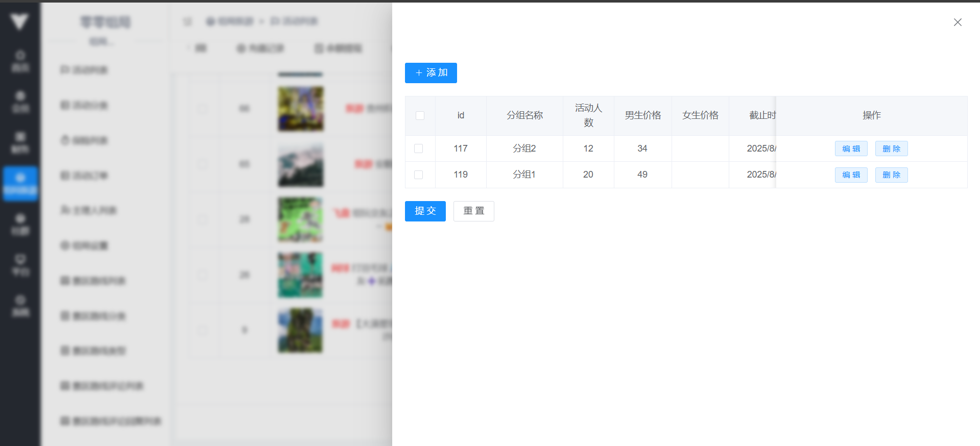Click the 添加 button with plus icon

point(431,73)
